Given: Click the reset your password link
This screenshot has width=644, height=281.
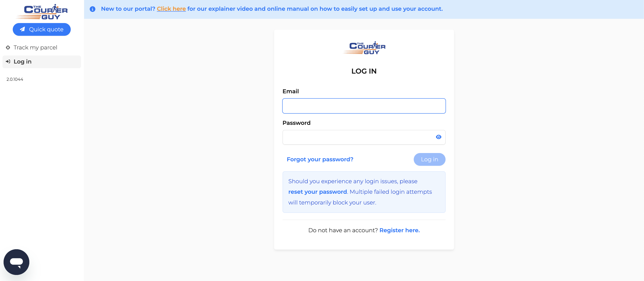Looking at the screenshot, I should click(x=318, y=192).
